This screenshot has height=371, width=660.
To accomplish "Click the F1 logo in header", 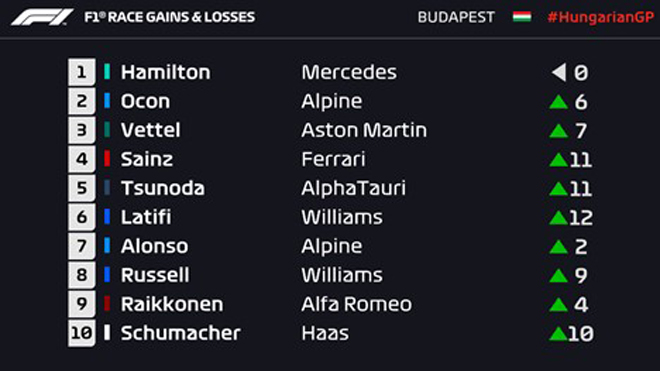I will click(x=43, y=17).
